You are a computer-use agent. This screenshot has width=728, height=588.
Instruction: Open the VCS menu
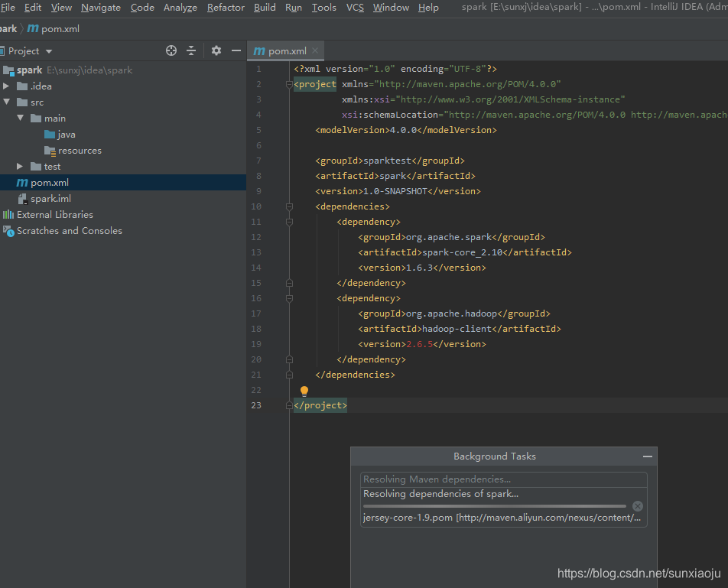point(355,8)
